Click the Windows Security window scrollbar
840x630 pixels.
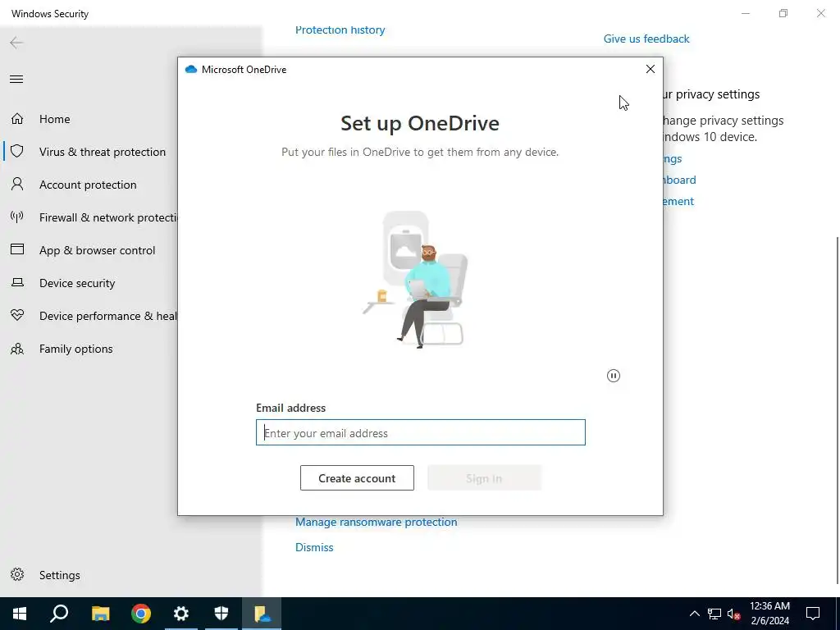click(838, 410)
